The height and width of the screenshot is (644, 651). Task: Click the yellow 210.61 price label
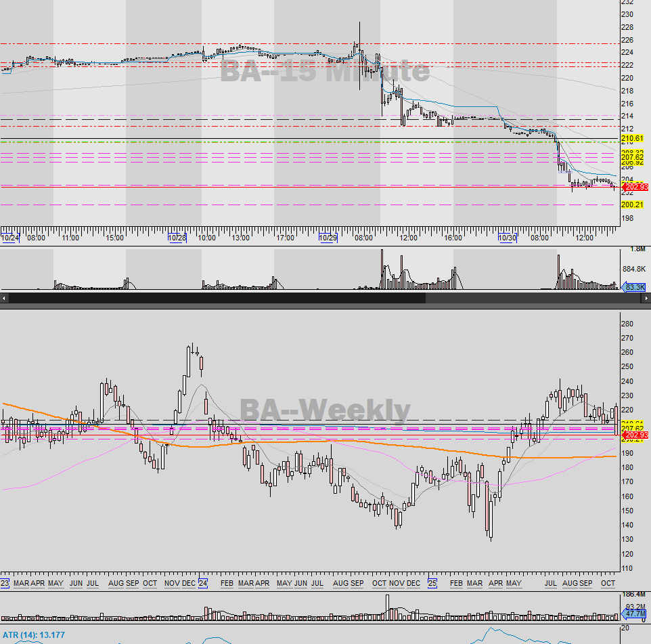632,138
